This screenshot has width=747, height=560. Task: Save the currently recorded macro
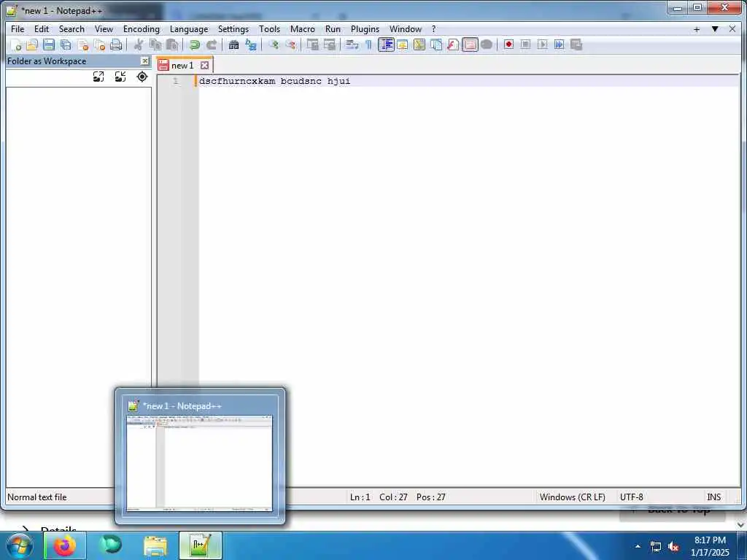tap(576, 44)
